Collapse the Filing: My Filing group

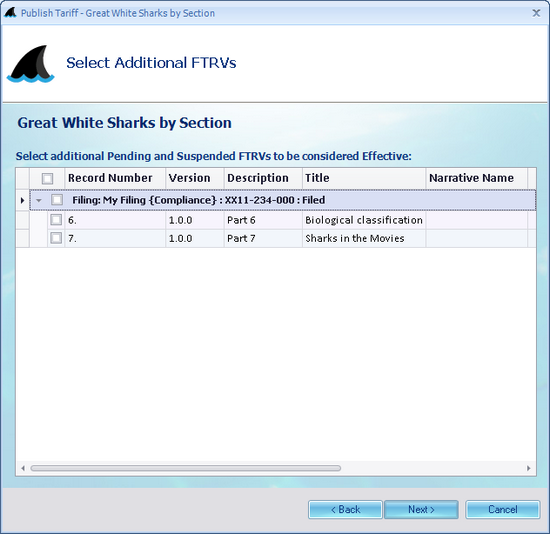pos(39,200)
